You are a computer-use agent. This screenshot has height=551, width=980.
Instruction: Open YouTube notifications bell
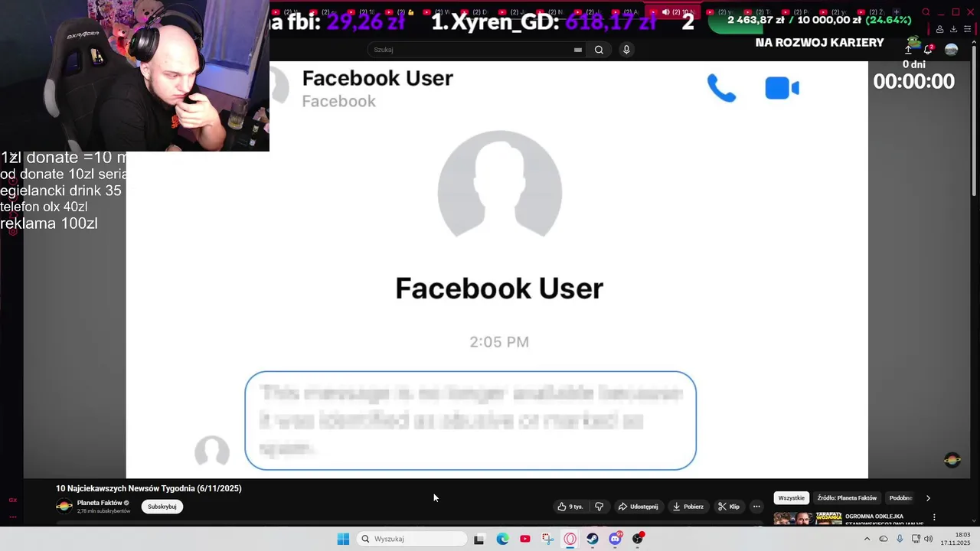[928, 49]
